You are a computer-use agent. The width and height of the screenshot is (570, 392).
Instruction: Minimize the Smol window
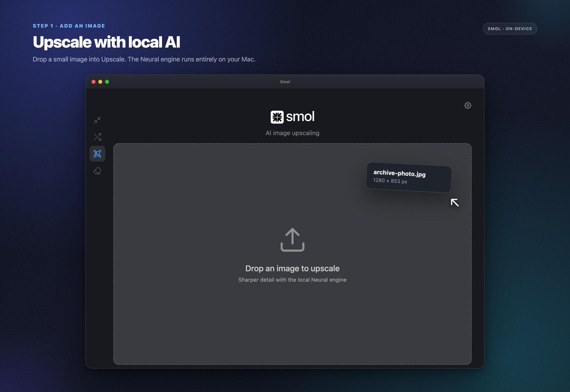(x=100, y=82)
